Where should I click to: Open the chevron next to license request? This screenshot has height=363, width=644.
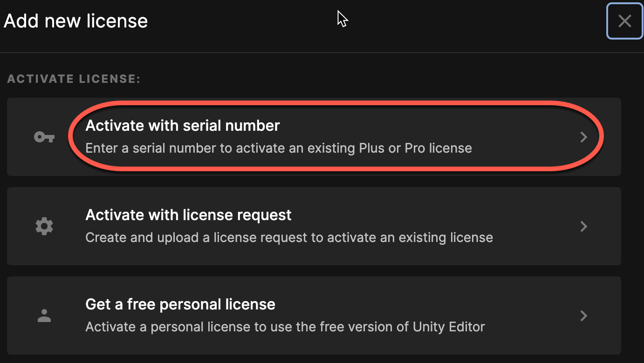pos(584,226)
